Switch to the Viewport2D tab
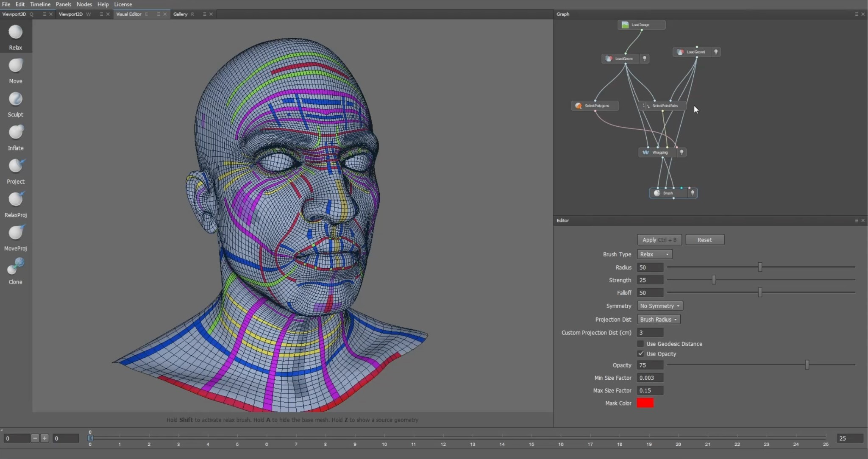The height and width of the screenshot is (459, 868). click(71, 14)
